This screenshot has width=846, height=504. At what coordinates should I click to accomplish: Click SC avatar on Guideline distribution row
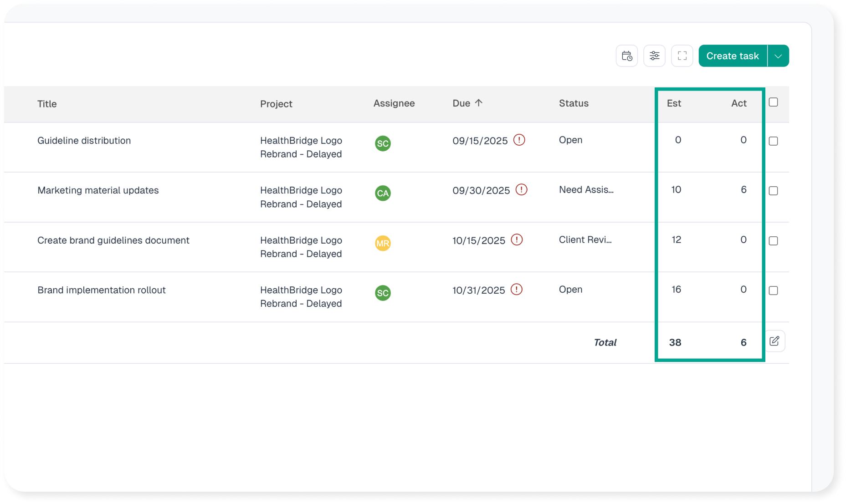pyautogui.click(x=383, y=143)
